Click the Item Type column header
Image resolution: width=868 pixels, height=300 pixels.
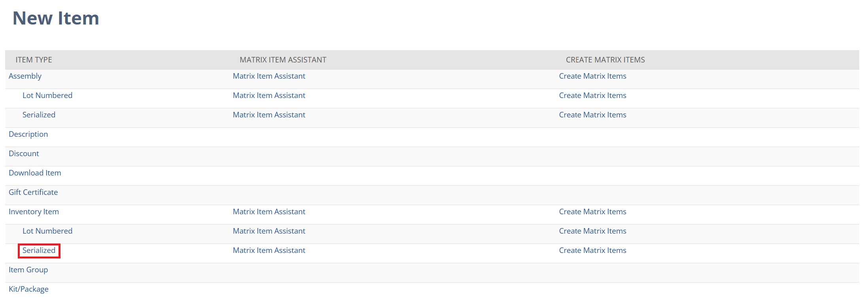pos(34,60)
